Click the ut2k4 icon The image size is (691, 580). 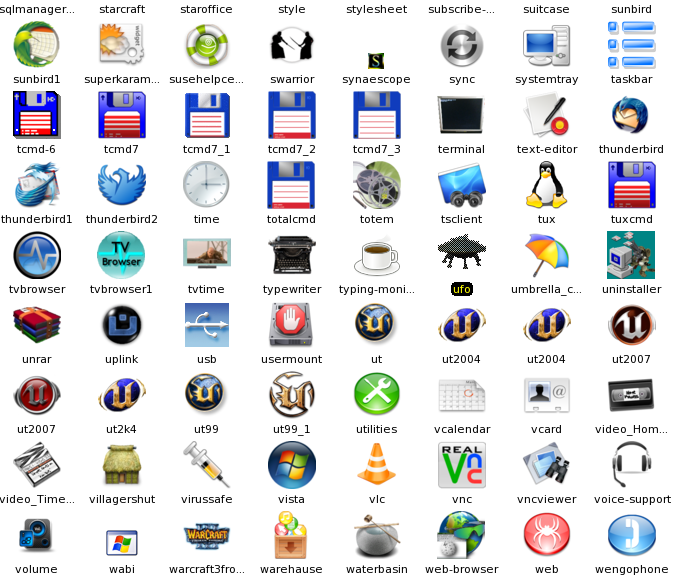coord(122,395)
